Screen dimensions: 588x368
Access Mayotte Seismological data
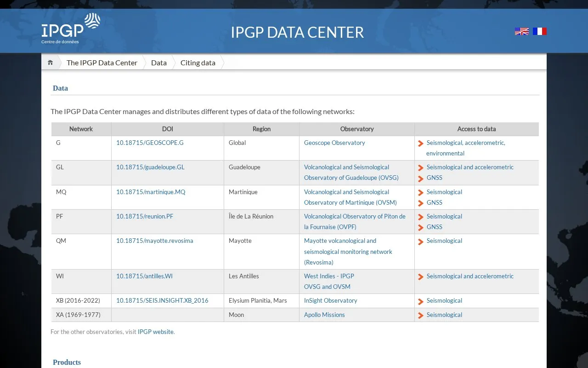444,241
